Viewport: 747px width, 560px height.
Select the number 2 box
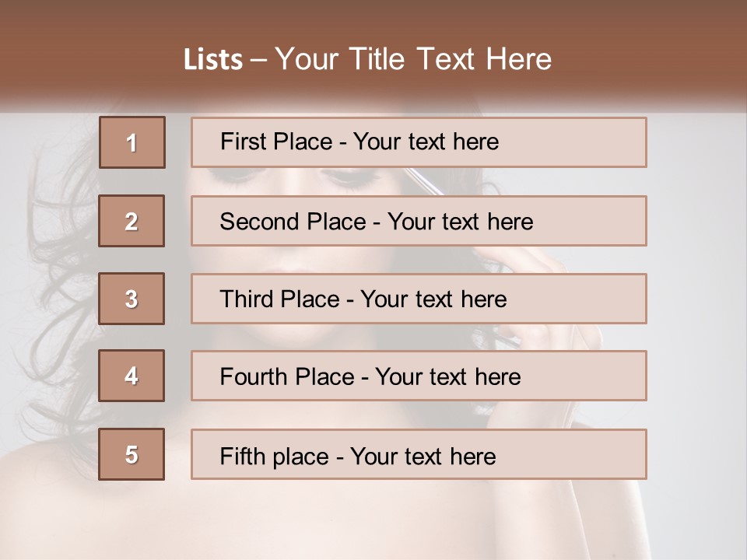[x=132, y=221]
